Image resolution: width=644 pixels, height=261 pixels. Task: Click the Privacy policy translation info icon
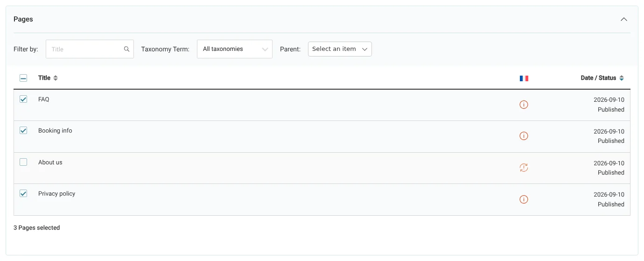524,199
